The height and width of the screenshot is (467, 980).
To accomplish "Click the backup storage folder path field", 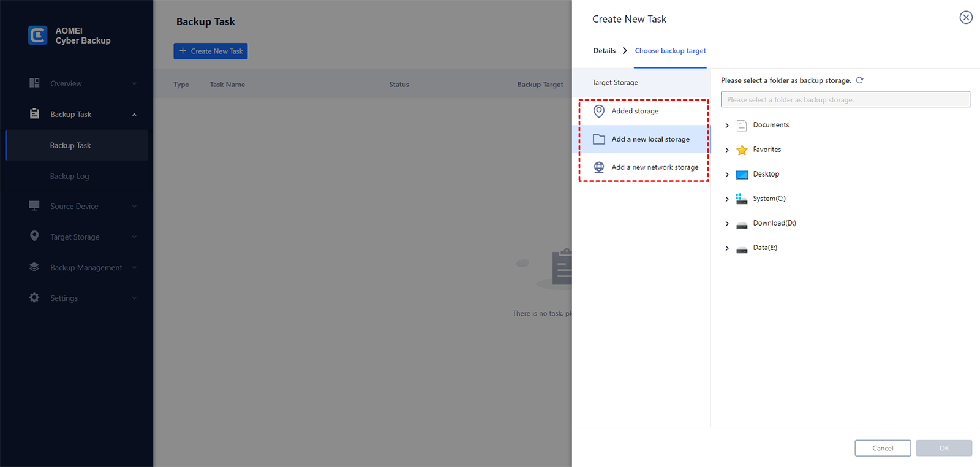I will pyautogui.click(x=845, y=99).
